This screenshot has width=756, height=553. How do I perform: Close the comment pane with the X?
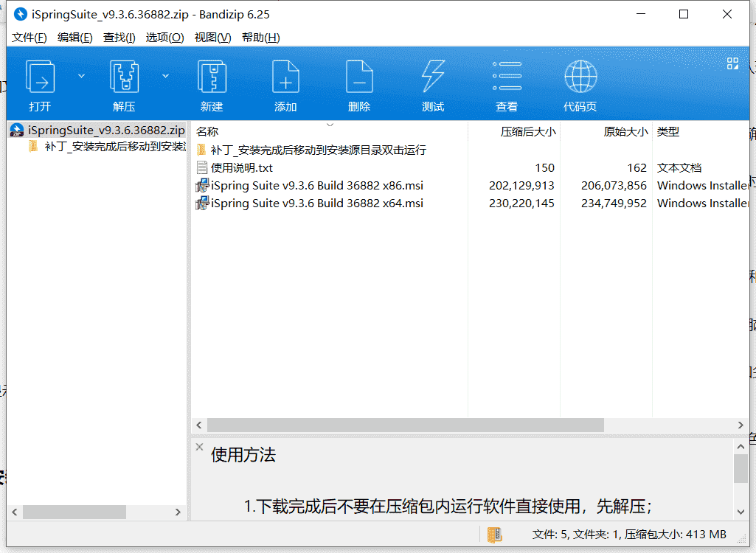tap(200, 447)
